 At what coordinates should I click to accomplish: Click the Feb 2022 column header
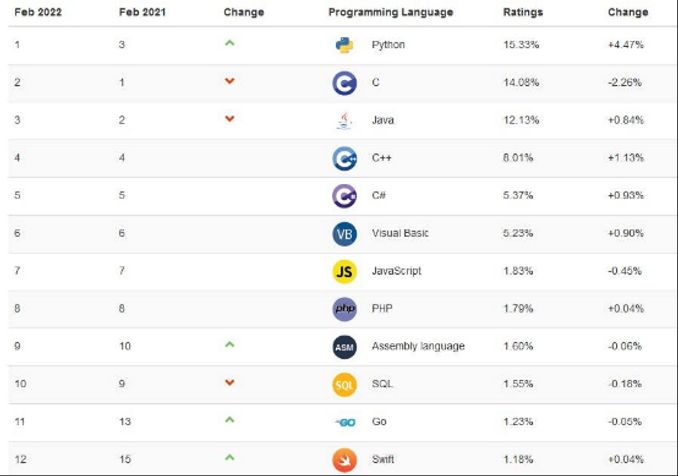[x=38, y=12]
